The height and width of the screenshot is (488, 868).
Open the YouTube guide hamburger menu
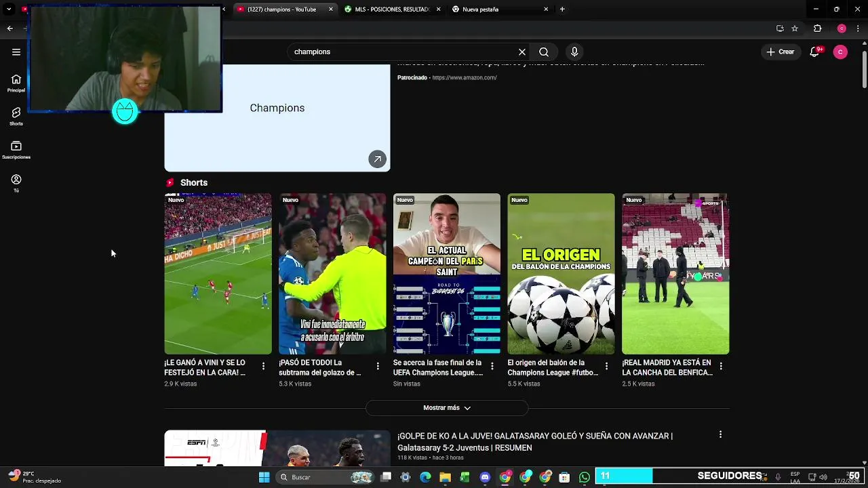point(16,52)
